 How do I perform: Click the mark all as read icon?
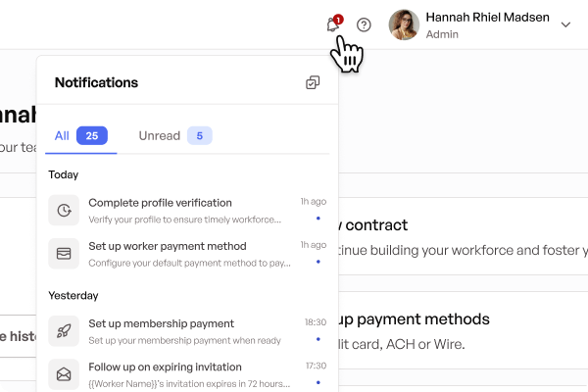(313, 82)
